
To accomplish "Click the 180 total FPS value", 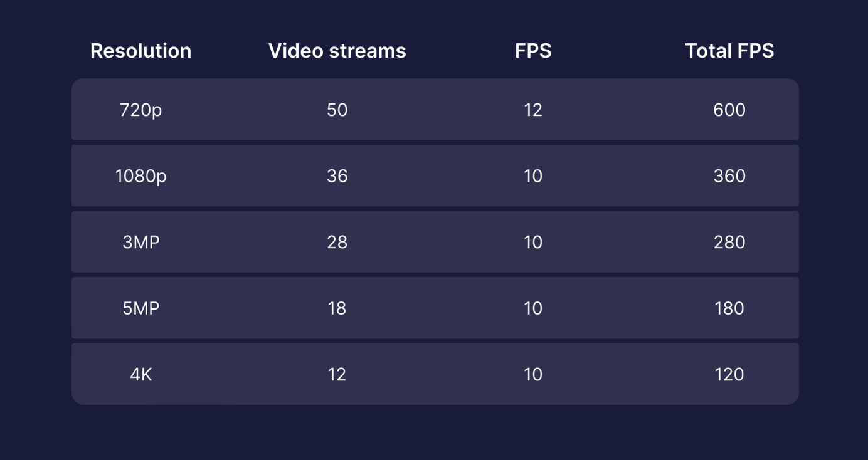I will pyautogui.click(x=729, y=308).
